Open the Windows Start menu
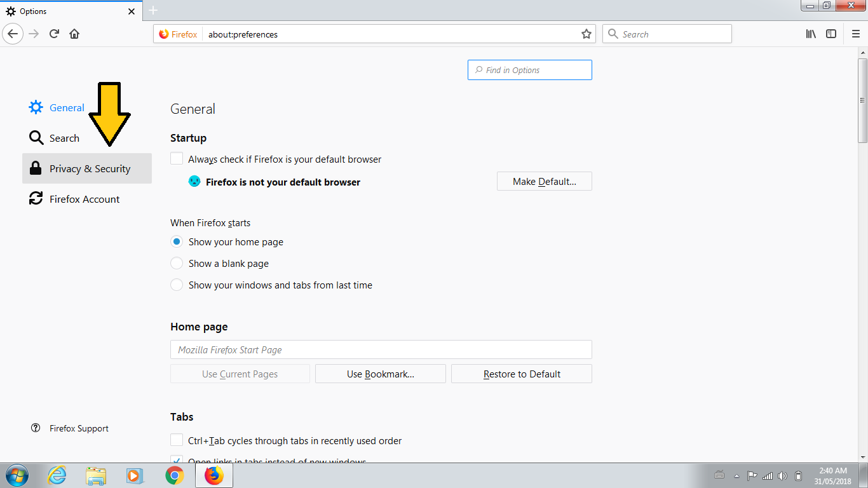 point(16,475)
